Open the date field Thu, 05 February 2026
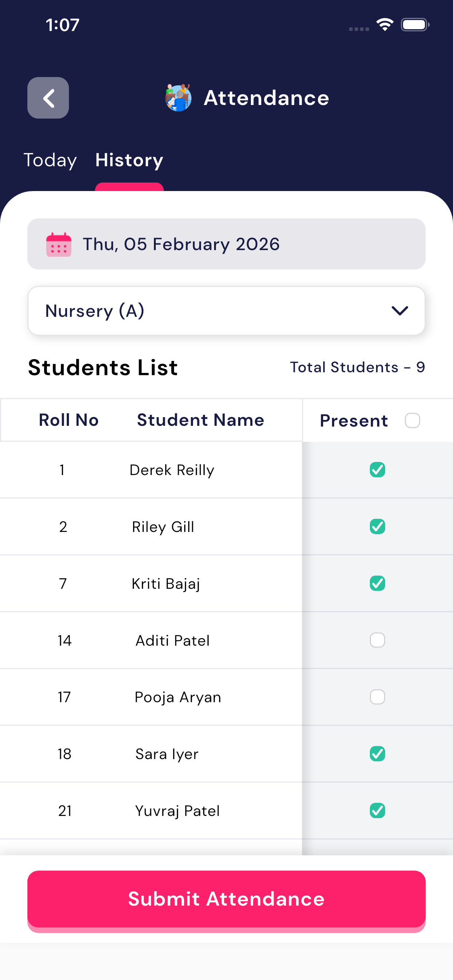Screen dimensions: 453x980 click(x=226, y=244)
